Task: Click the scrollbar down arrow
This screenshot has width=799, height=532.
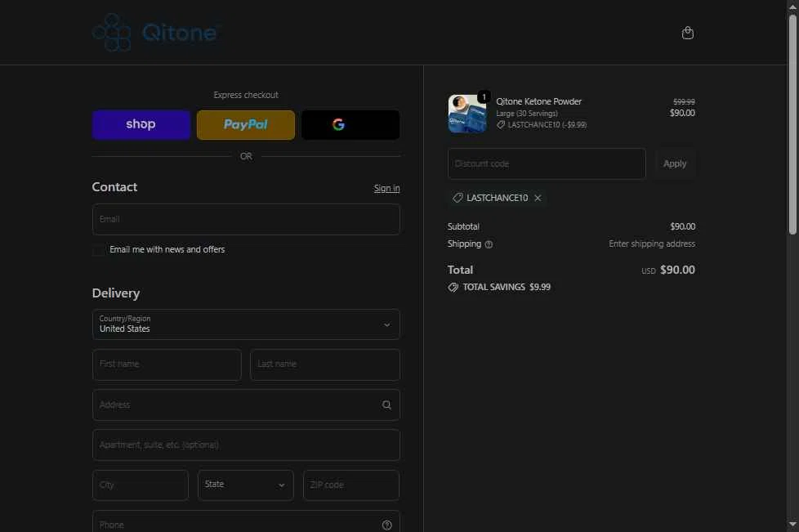Action: (x=792, y=524)
